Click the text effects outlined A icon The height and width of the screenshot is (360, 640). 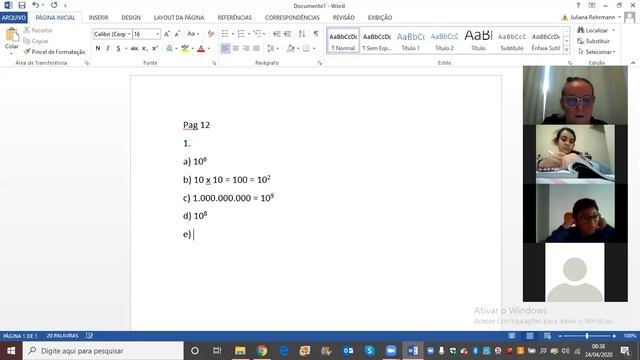(169, 49)
